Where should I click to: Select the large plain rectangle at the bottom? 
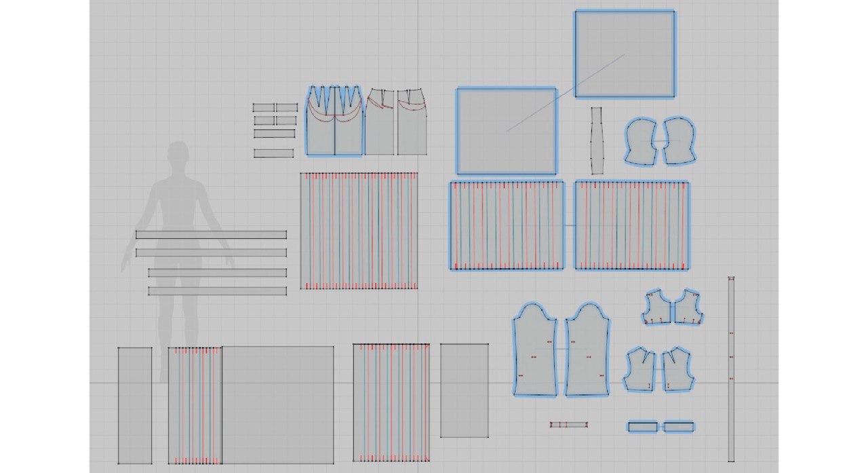pos(278,405)
